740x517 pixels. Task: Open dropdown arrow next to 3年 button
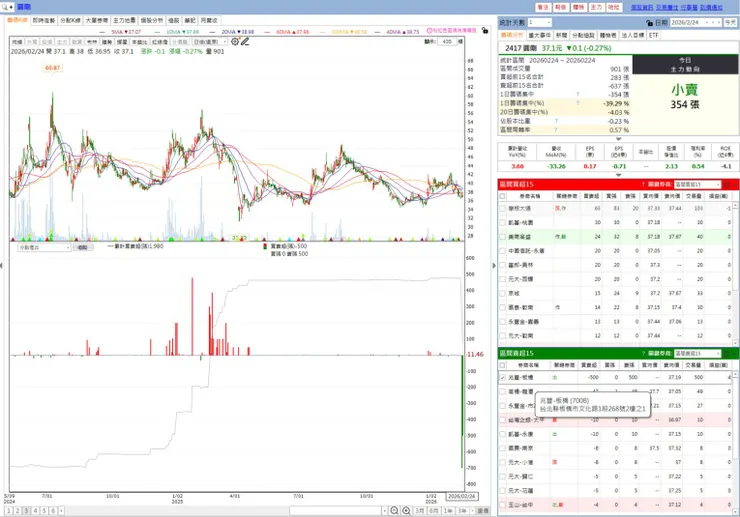coord(472,511)
